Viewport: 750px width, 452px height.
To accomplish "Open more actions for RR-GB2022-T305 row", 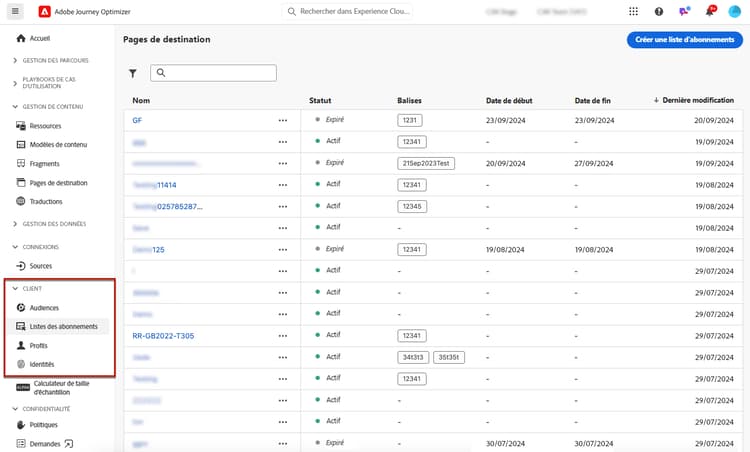I will [283, 336].
